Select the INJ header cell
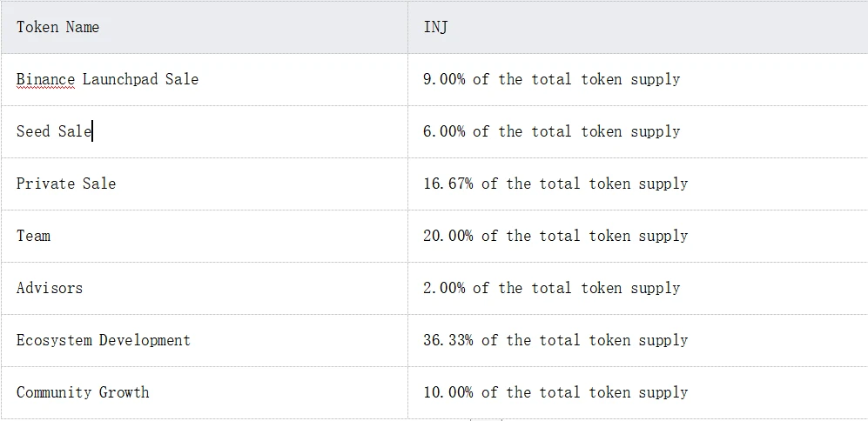The height and width of the screenshot is (421, 868). pyautogui.click(x=435, y=27)
